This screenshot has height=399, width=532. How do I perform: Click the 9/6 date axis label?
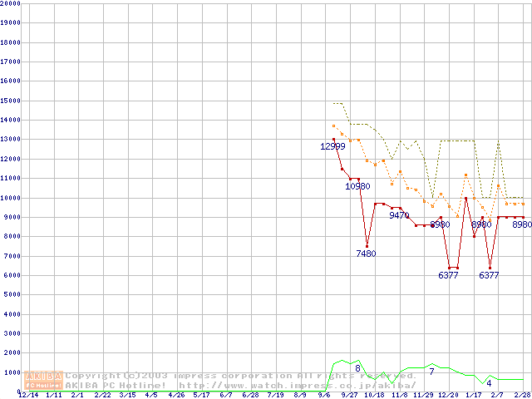point(324,395)
